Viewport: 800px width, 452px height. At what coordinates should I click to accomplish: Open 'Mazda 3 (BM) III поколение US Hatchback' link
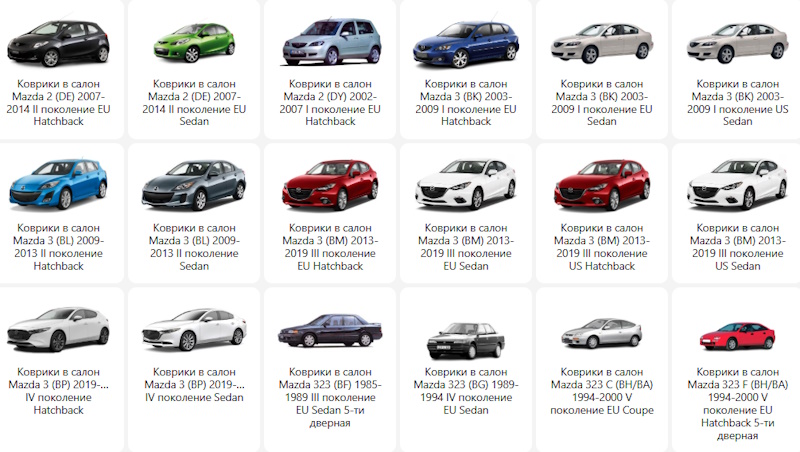tap(602, 247)
